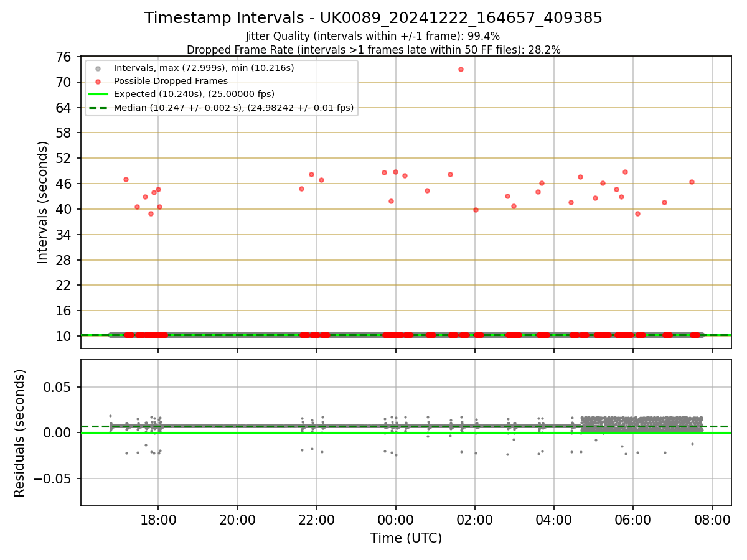This screenshot has height=560, width=747.
Task: Click legend entry 'Expected (10.240s), (25.00000 fps)'
Action: (194, 94)
